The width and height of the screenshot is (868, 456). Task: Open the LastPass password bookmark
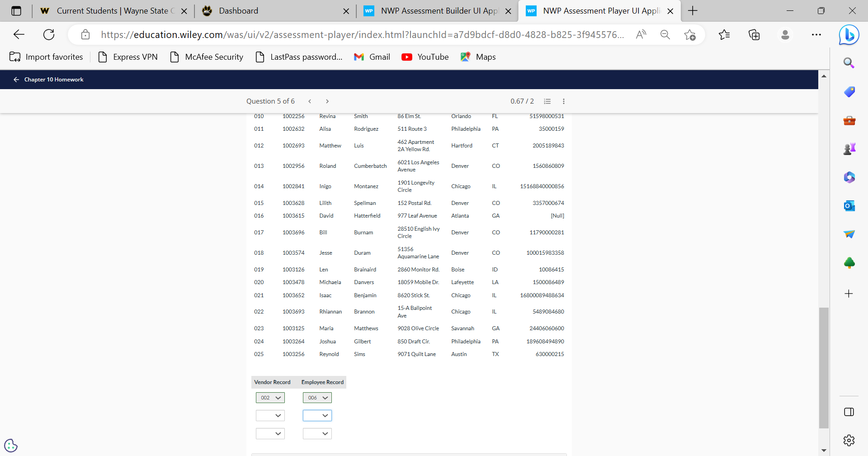299,57
